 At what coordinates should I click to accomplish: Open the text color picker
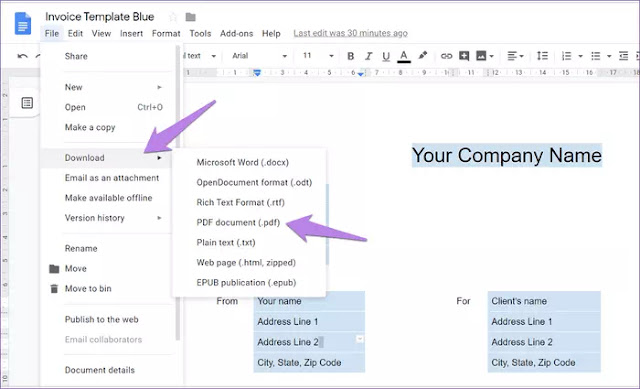click(x=404, y=56)
